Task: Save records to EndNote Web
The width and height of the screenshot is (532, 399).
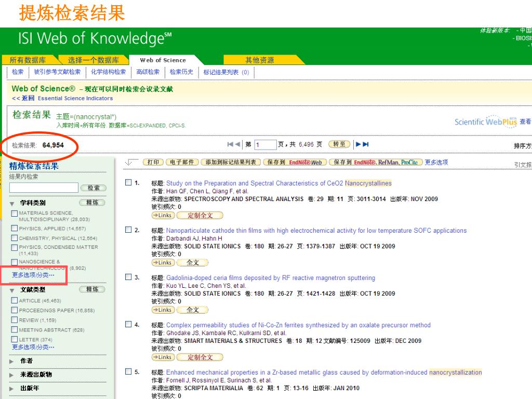Action: click(295, 162)
